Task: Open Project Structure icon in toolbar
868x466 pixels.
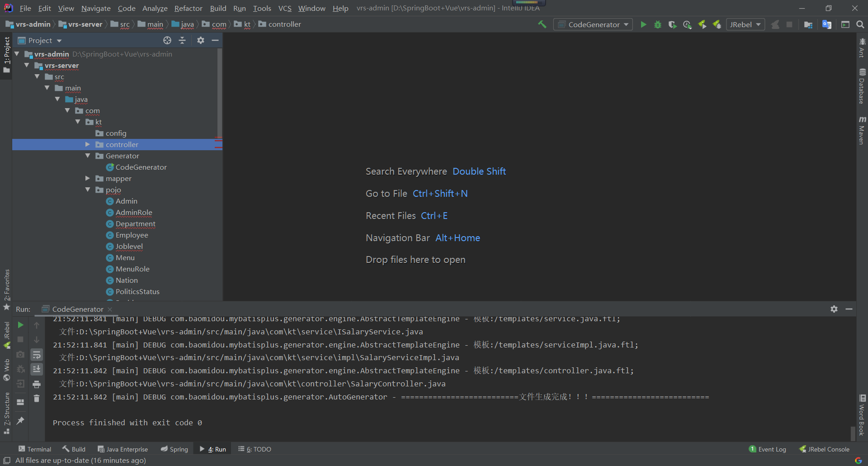Action: click(808, 24)
